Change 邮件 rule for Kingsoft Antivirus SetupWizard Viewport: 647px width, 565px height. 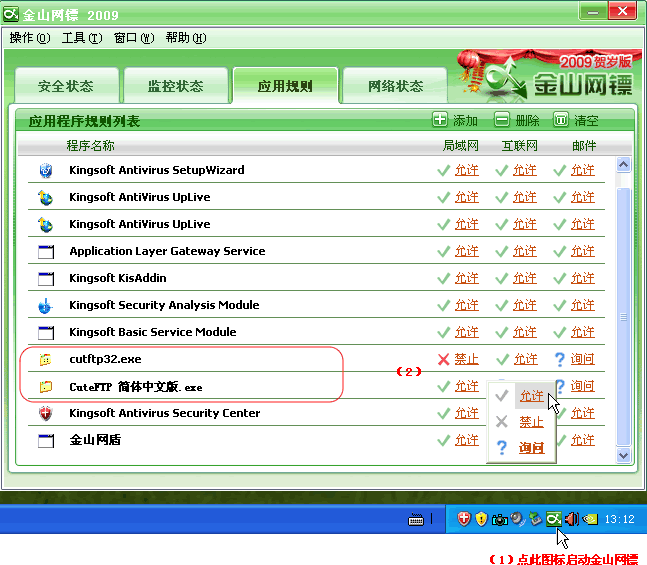(583, 170)
